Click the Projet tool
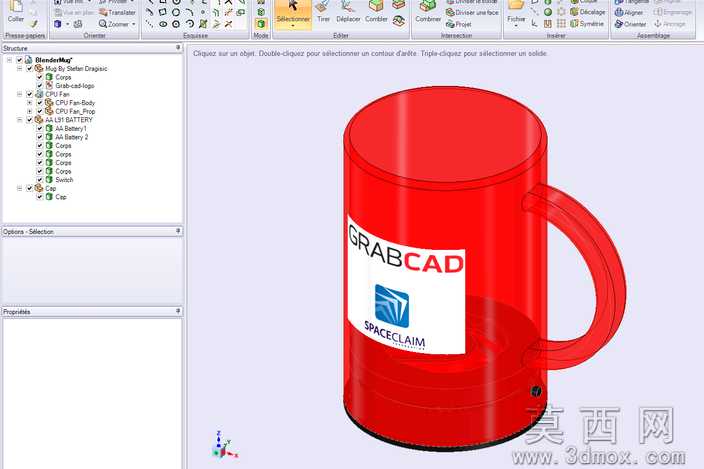This screenshot has width=704, height=469. click(x=458, y=24)
